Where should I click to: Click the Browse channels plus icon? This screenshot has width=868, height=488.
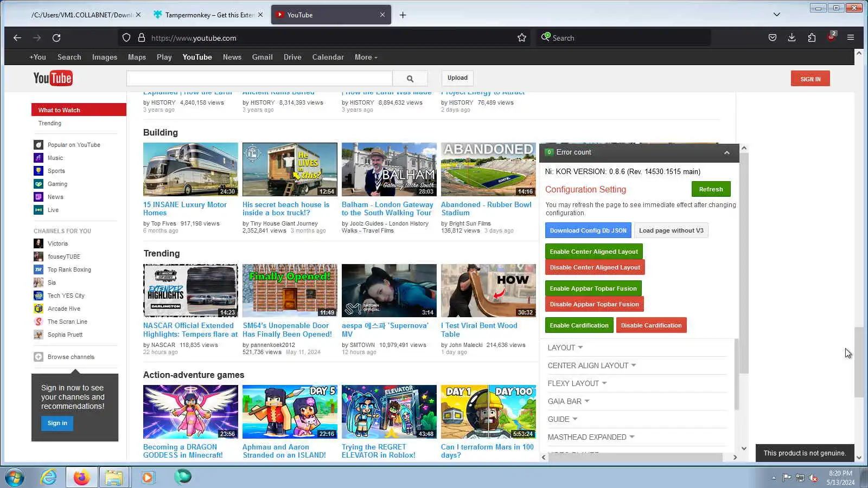39,357
